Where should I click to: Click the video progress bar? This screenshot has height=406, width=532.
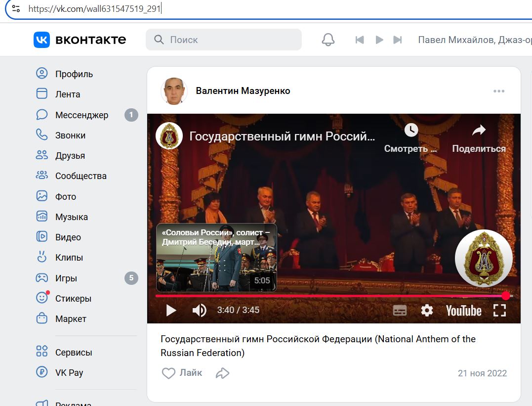[x=334, y=296]
